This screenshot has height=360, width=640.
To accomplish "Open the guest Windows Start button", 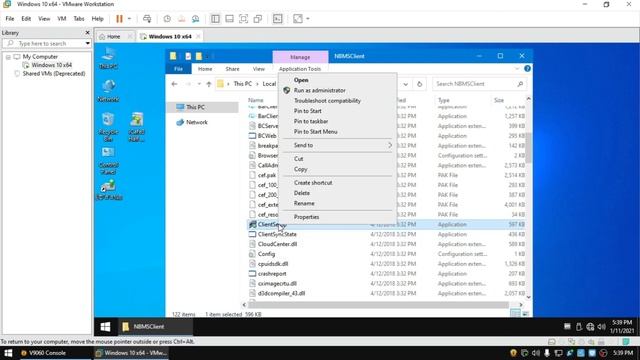I will pyautogui.click(x=105, y=327).
